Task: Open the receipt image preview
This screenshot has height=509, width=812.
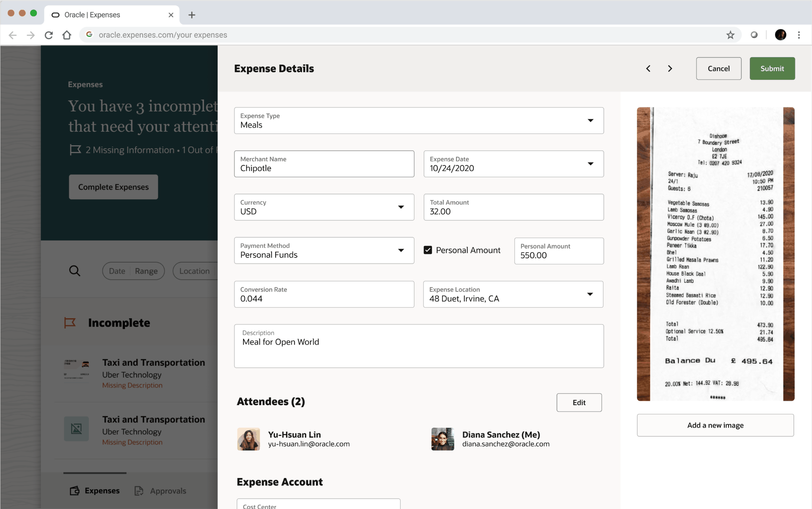Action: (x=716, y=254)
